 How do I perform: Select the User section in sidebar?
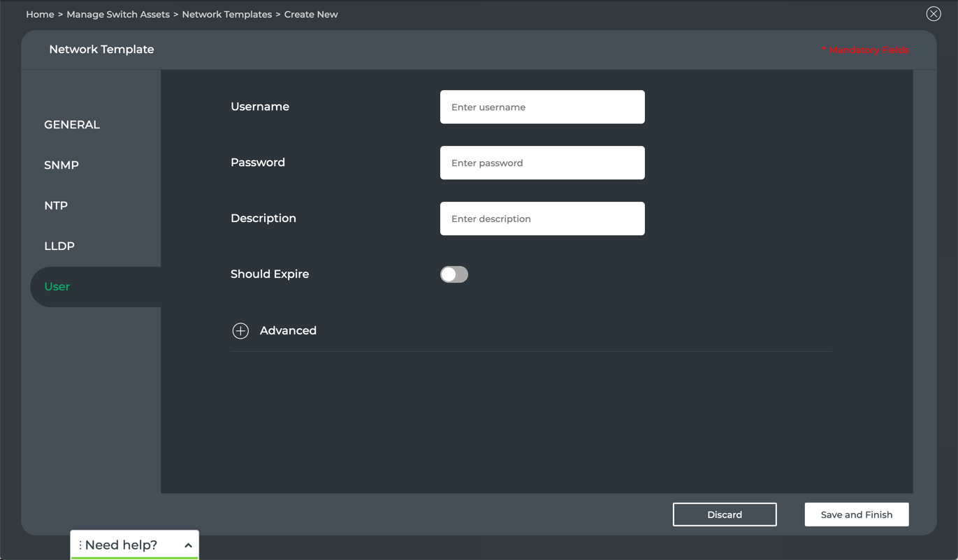pos(57,287)
